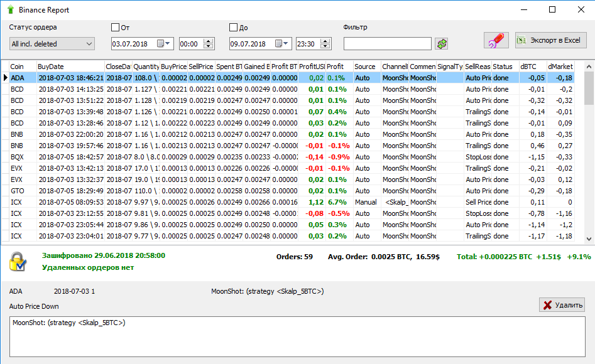
Task: Open the From date calendar dropdown
Action: click(165, 43)
